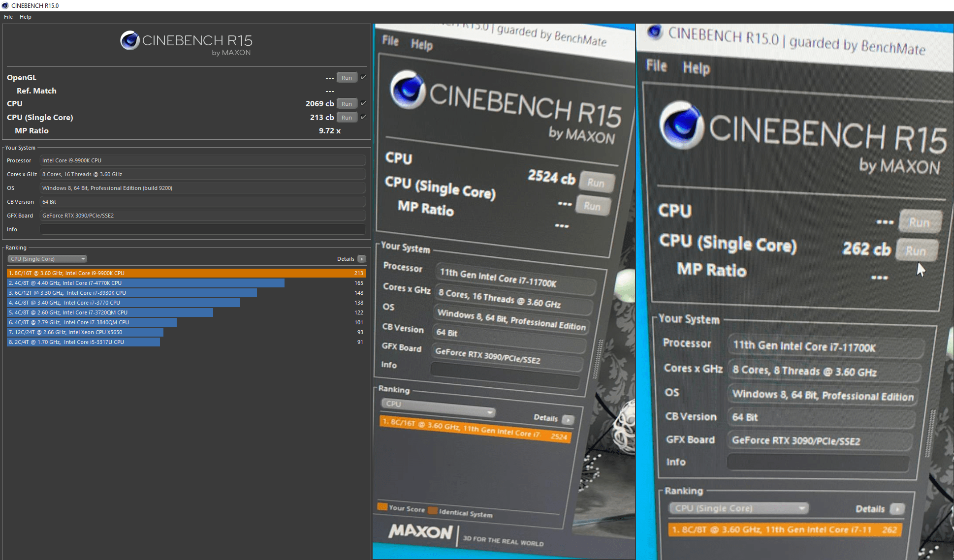Toggle the OpenGL test checkbox
This screenshot has height=560, width=954.
pyautogui.click(x=363, y=77)
